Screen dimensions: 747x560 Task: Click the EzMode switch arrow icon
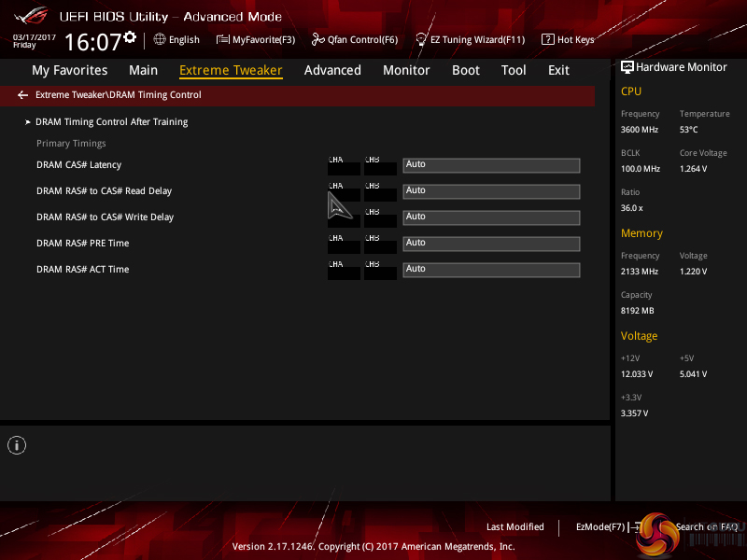point(635,527)
